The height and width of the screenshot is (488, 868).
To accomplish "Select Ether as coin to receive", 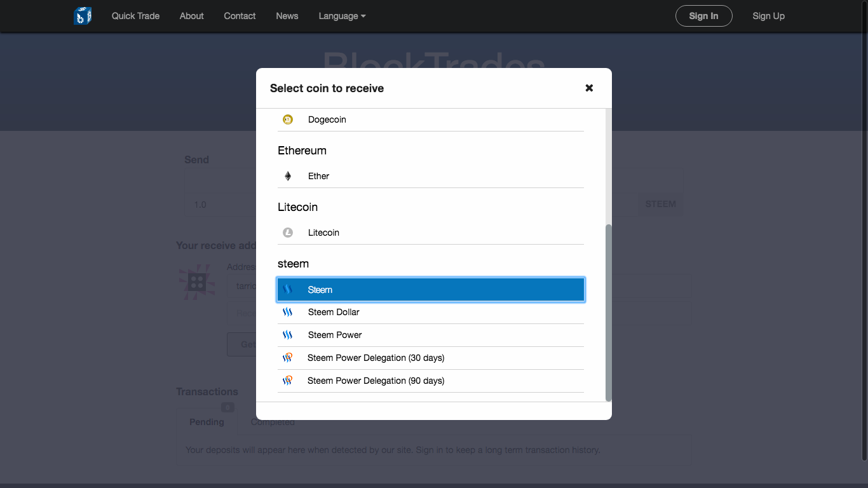I will tap(431, 176).
